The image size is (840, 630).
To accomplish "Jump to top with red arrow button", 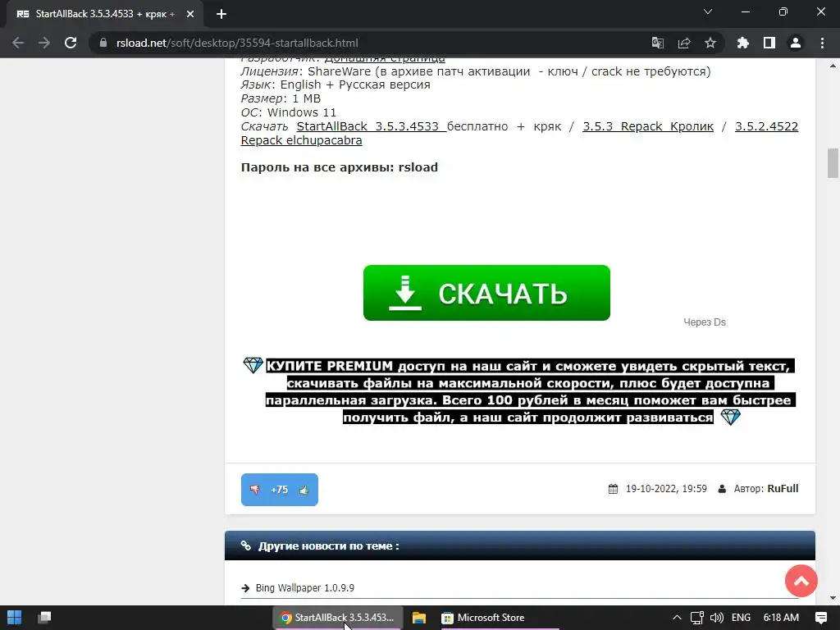I will (801, 581).
